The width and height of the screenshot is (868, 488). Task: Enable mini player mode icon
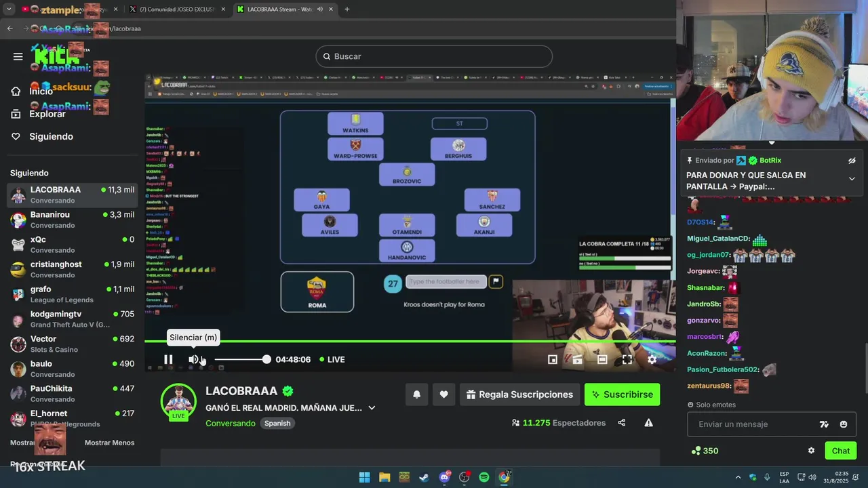point(553,359)
